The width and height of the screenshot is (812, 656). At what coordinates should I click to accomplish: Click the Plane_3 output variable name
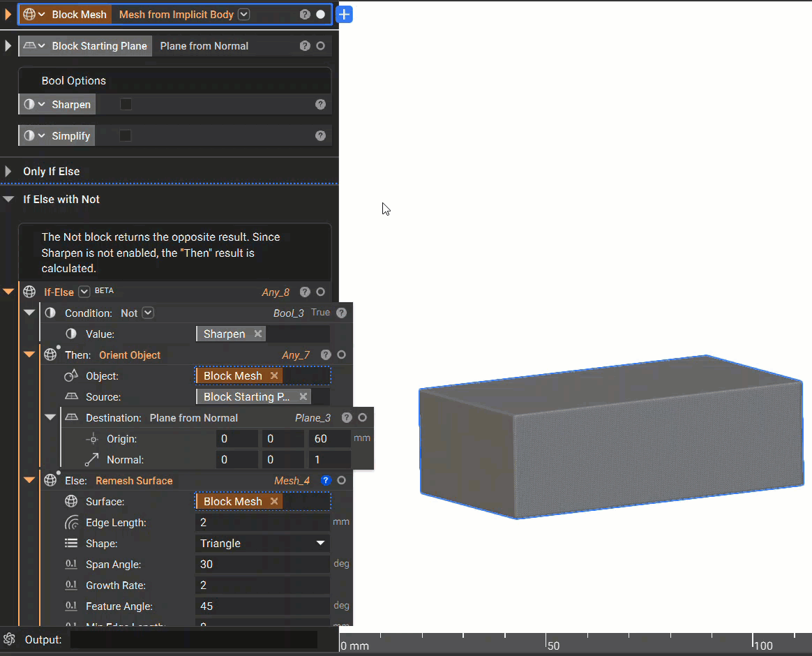pos(313,417)
